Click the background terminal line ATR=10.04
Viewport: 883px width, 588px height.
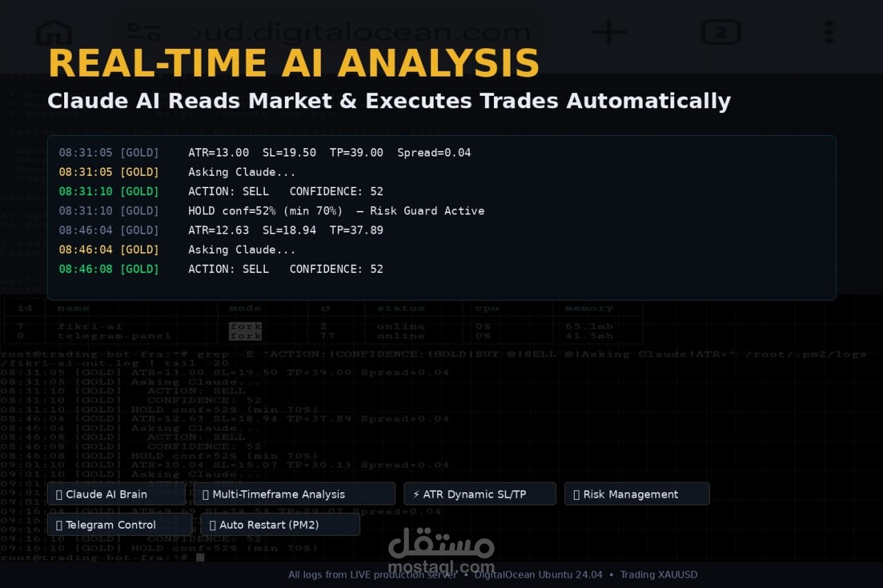coord(225,465)
